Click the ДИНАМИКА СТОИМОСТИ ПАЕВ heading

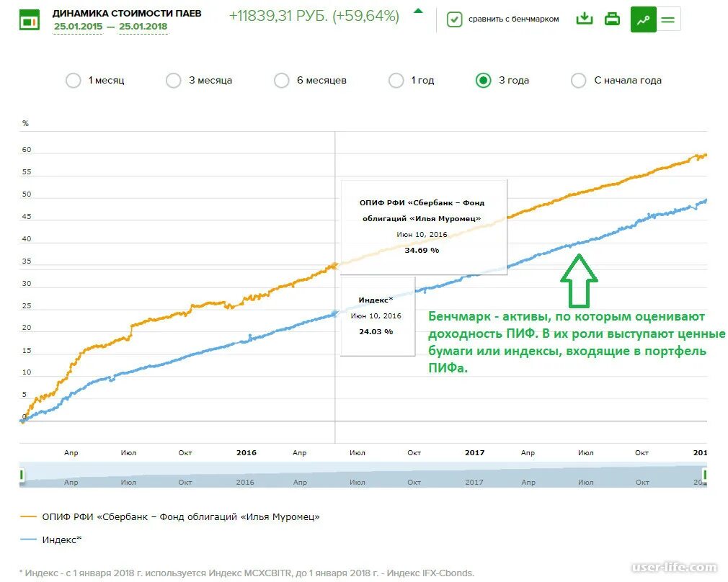click(x=127, y=14)
